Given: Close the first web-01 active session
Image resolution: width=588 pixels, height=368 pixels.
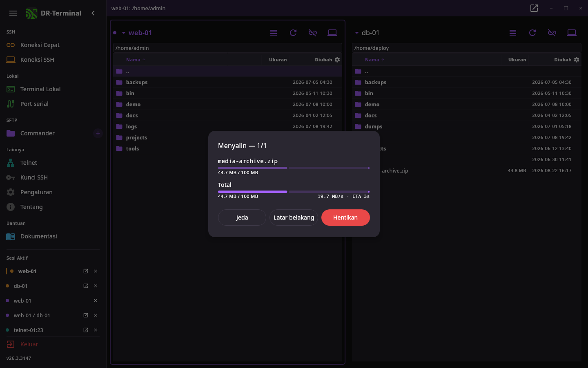Looking at the screenshot, I should pyautogui.click(x=96, y=271).
